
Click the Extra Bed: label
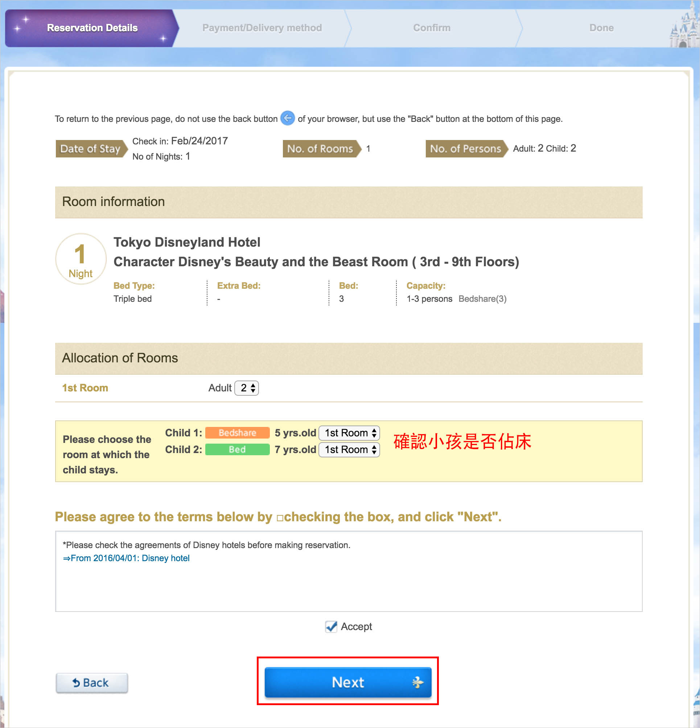239,285
